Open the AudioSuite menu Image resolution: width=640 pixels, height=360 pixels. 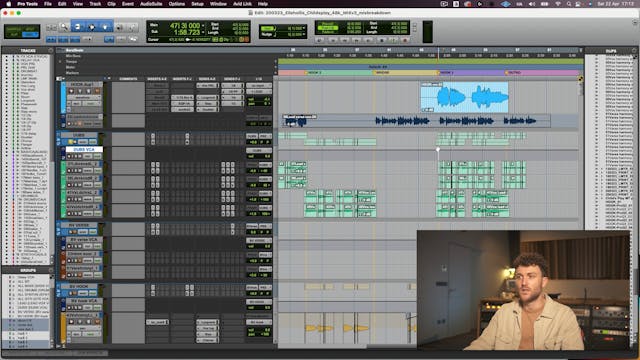point(151,4)
